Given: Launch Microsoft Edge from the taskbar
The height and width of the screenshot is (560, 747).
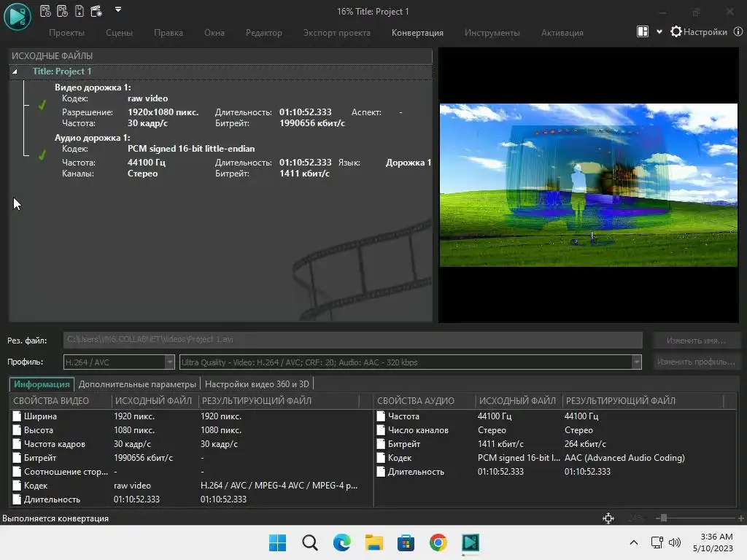Looking at the screenshot, I should [341, 542].
